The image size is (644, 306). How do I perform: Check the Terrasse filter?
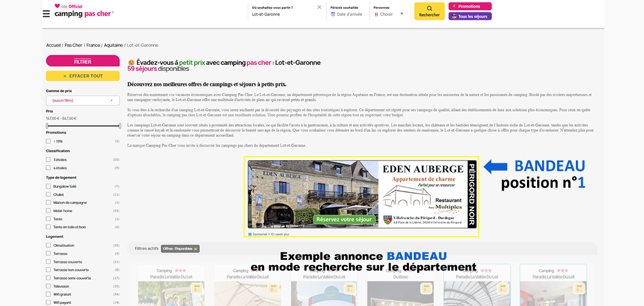[48, 253]
